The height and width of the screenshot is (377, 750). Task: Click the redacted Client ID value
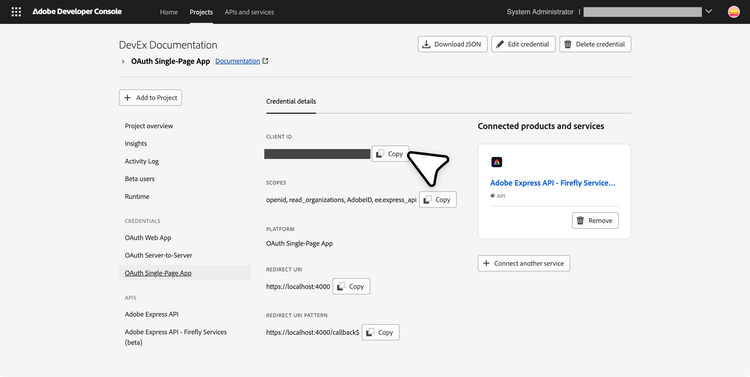click(x=317, y=154)
